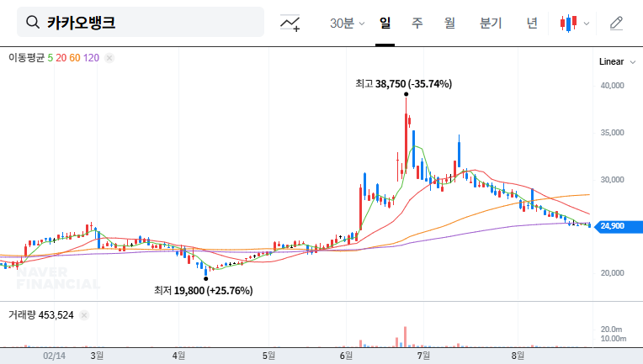Remove the 이동평균 indicator

(109, 58)
